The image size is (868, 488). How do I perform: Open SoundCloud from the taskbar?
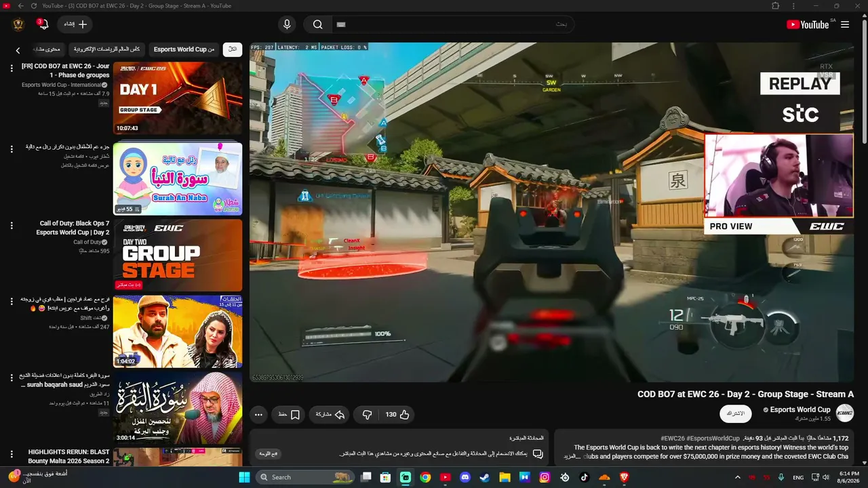604,477
